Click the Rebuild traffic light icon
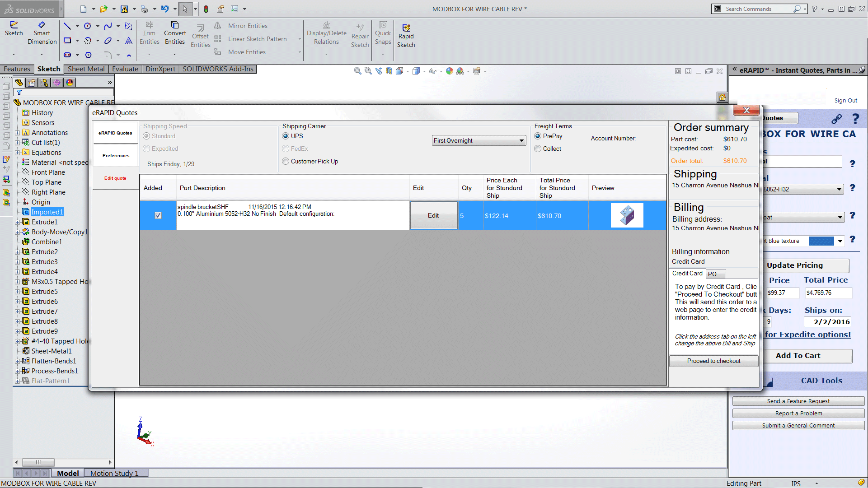This screenshot has width=868, height=488. [x=206, y=9]
